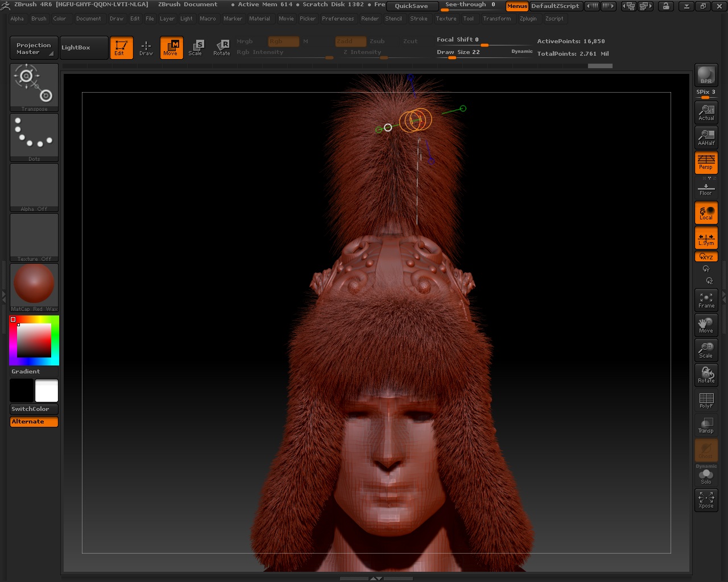Toggle Dynamic draw size
The height and width of the screenshot is (582, 728).
[522, 52]
